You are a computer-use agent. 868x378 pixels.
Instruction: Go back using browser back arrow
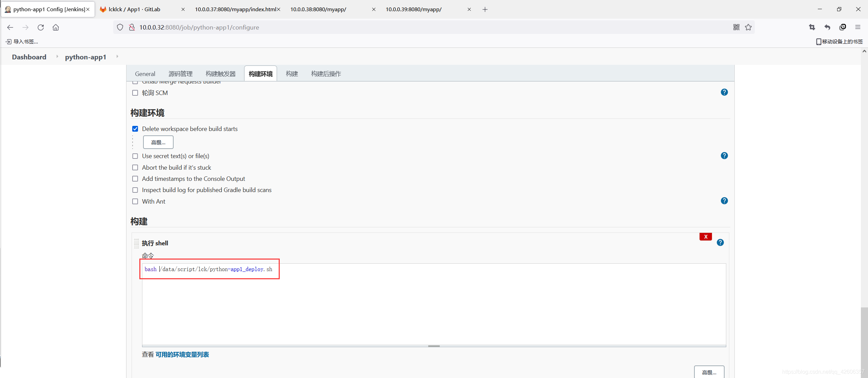(x=10, y=27)
